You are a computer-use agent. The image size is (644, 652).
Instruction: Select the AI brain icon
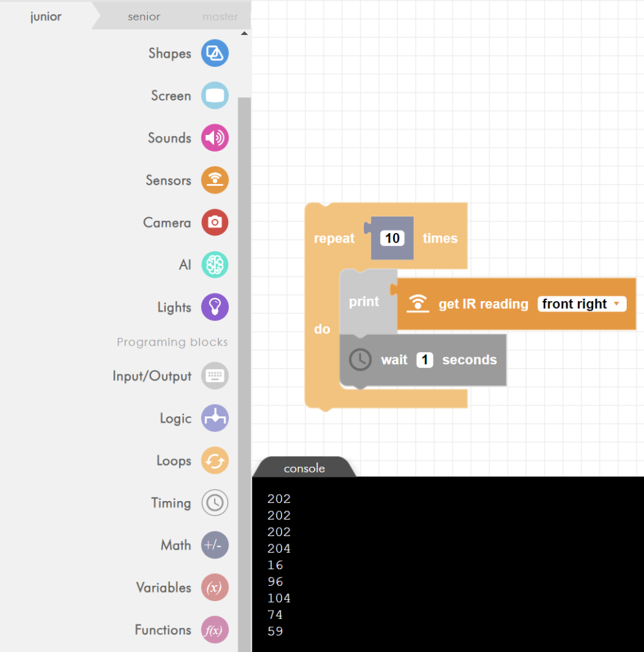tap(215, 265)
